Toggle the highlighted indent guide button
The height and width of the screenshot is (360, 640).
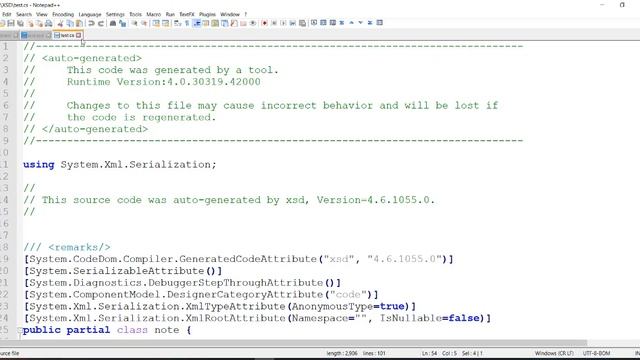click(196, 23)
